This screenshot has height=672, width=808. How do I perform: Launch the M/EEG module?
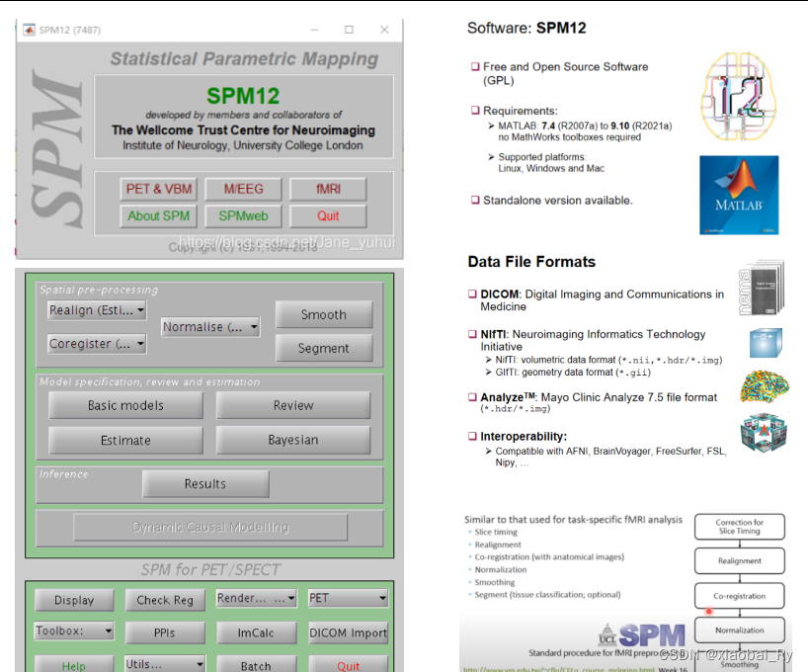243,190
